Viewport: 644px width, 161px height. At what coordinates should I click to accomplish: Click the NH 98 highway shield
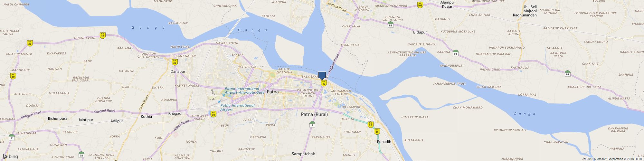click(x=213, y=114)
